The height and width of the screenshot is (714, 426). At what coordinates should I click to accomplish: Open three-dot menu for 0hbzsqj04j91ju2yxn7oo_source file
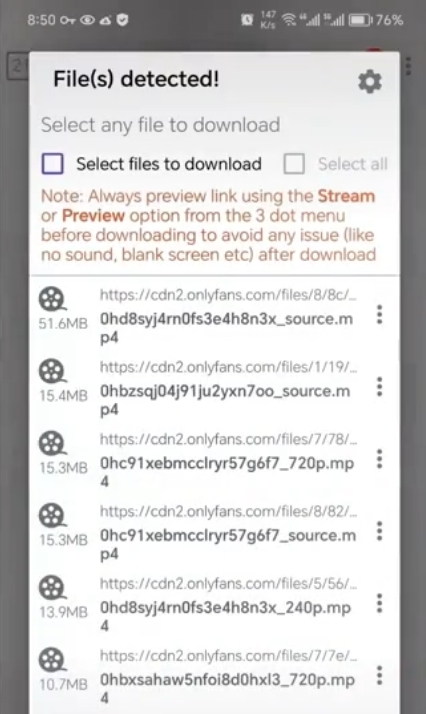pyautogui.click(x=379, y=387)
